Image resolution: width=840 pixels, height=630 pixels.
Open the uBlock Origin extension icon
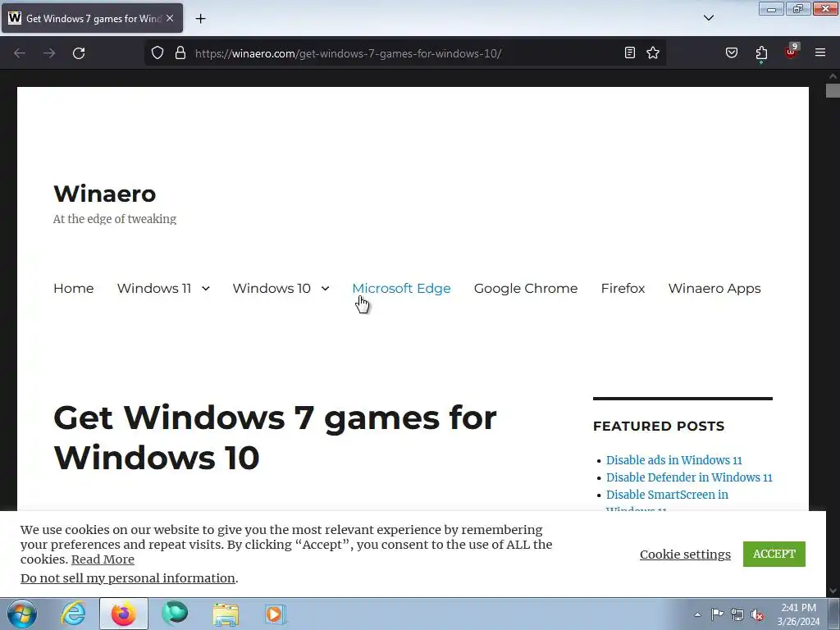(791, 52)
